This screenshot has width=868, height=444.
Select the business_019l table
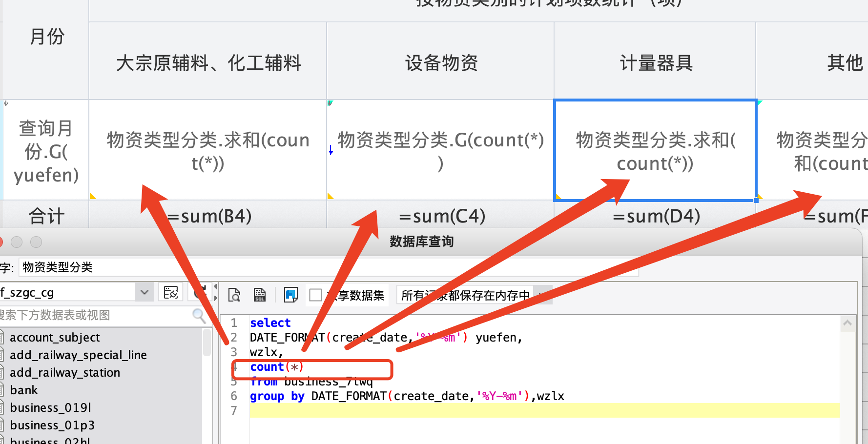pyautogui.click(x=50, y=408)
